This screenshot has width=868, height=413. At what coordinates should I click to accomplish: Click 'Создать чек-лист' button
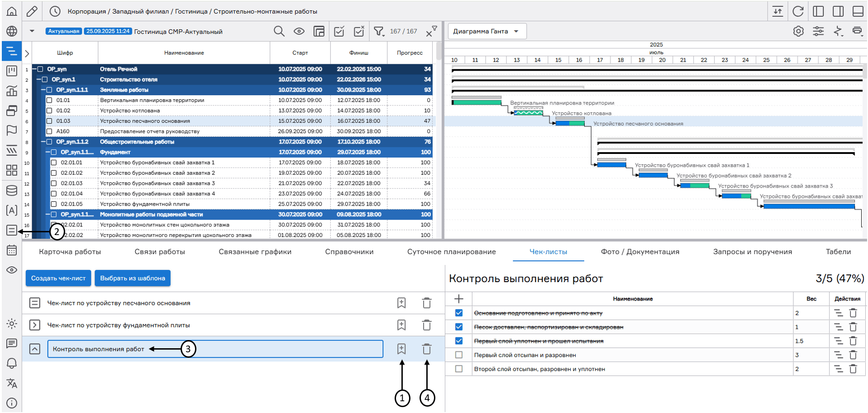(x=58, y=278)
